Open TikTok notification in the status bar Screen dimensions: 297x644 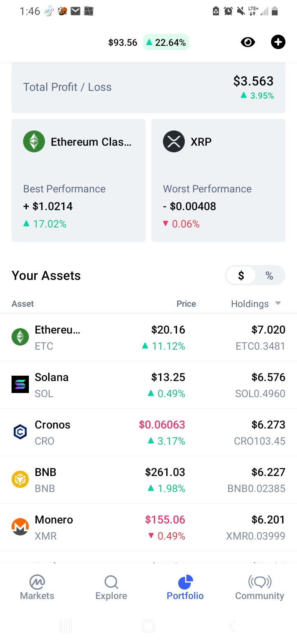pyautogui.click(x=49, y=12)
